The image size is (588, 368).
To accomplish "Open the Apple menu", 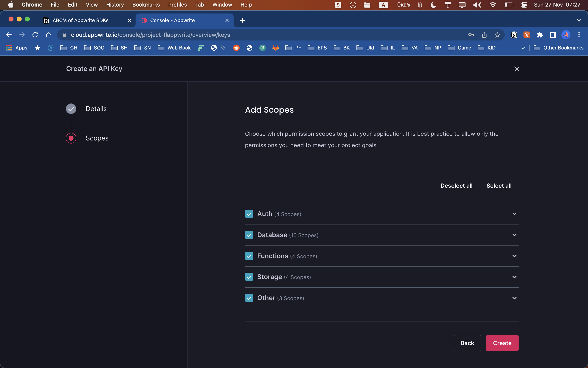I will (11, 5).
